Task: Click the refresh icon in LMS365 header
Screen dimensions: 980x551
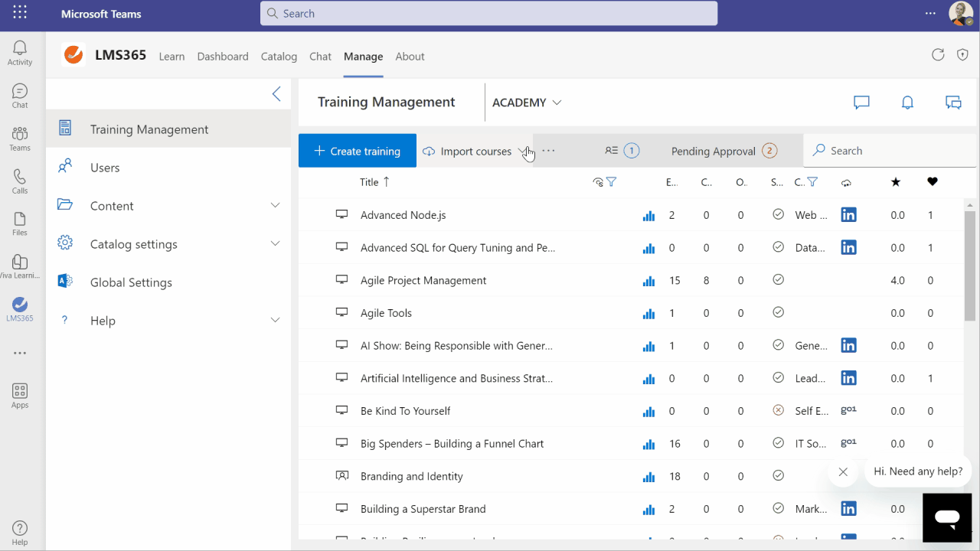Action: (938, 54)
